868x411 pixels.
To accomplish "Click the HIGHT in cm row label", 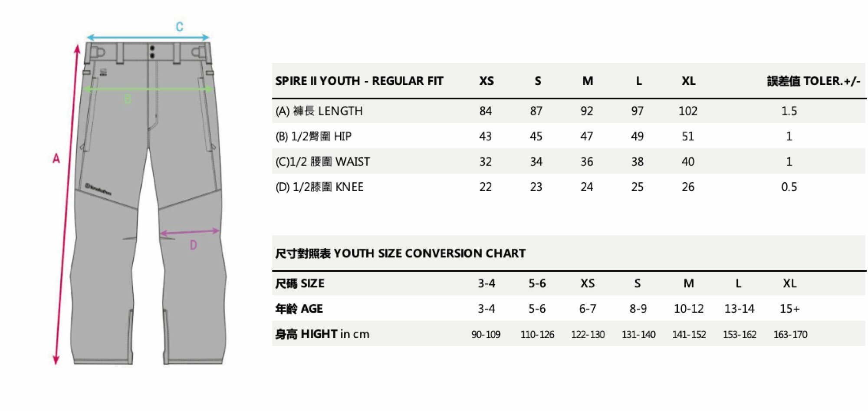I will click(x=322, y=334).
